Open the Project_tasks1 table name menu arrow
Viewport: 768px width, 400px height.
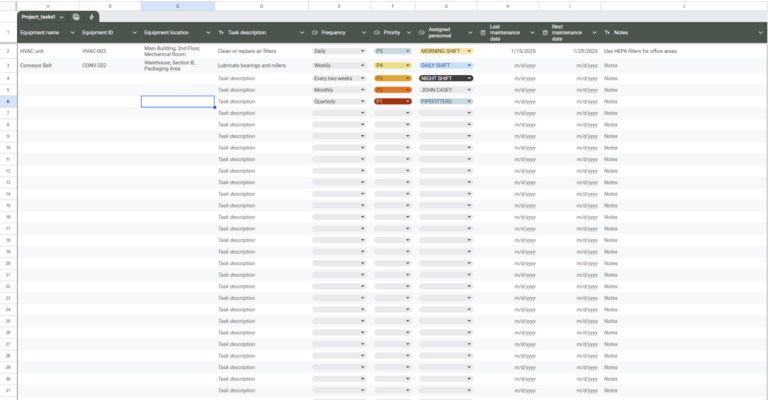click(x=62, y=17)
